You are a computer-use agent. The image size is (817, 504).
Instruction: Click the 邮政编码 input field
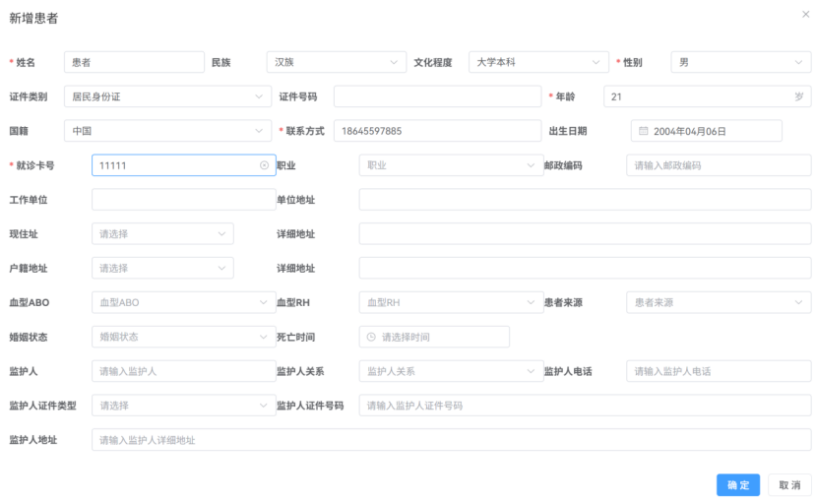click(x=718, y=165)
